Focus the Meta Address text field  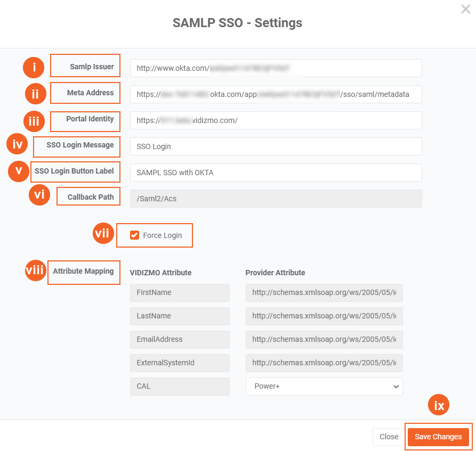pyautogui.click(x=276, y=94)
